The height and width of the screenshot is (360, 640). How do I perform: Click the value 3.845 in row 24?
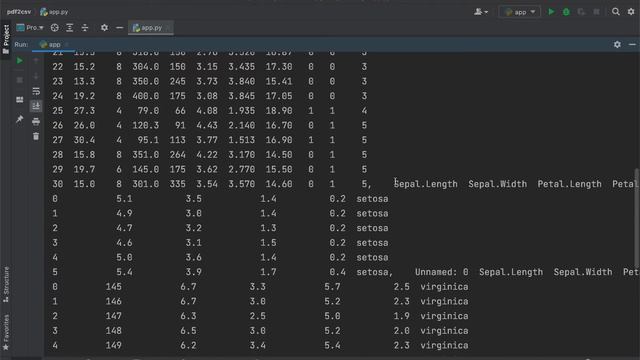point(242,96)
